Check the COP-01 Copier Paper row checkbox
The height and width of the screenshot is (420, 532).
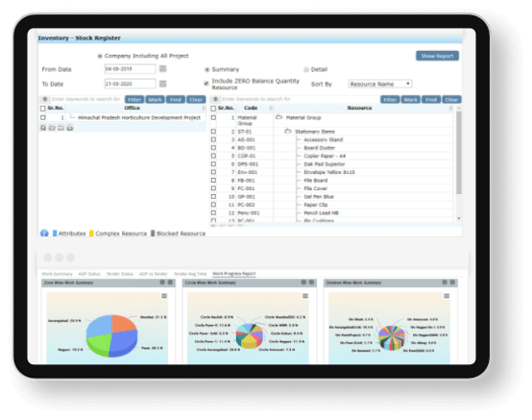coord(213,156)
